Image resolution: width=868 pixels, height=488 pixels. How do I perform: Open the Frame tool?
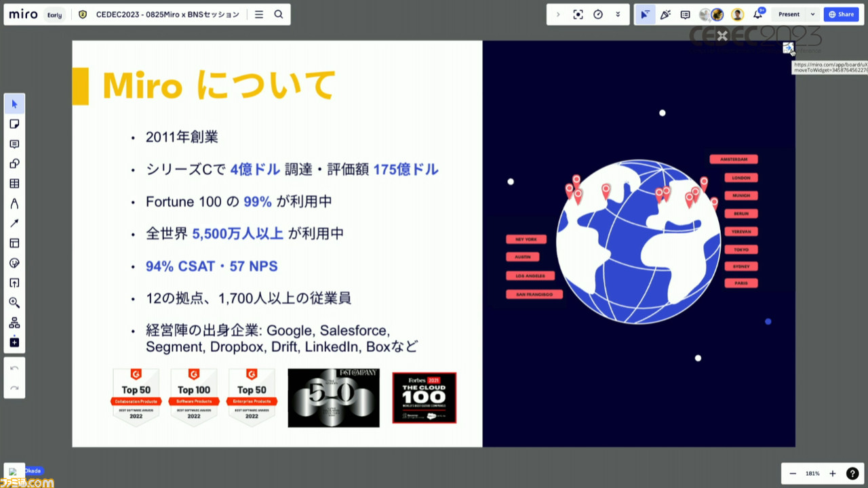pos(14,243)
